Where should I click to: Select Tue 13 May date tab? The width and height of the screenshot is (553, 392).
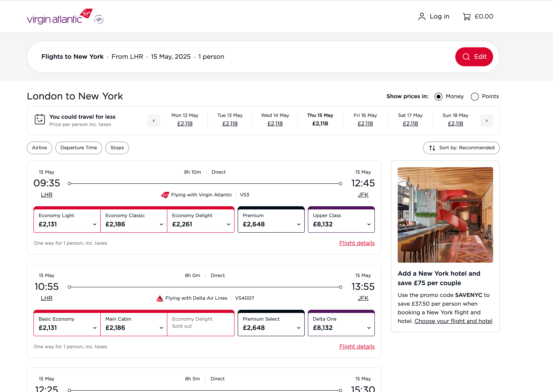tap(230, 120)
